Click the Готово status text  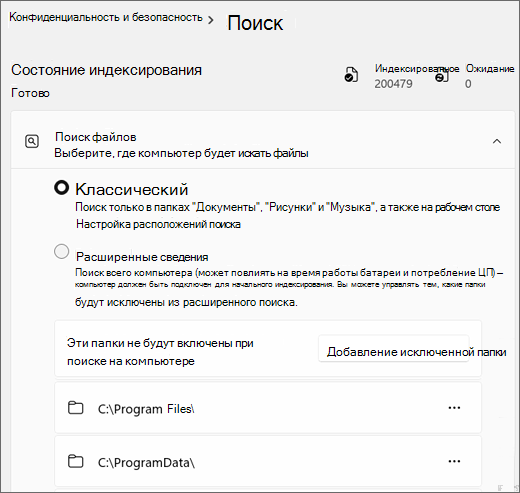[30, 93]
